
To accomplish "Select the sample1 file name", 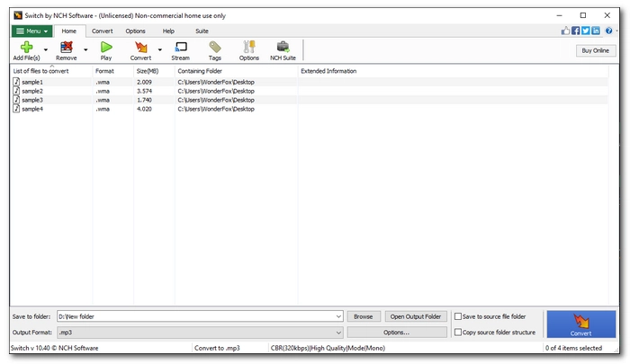I will pos(32,82).
